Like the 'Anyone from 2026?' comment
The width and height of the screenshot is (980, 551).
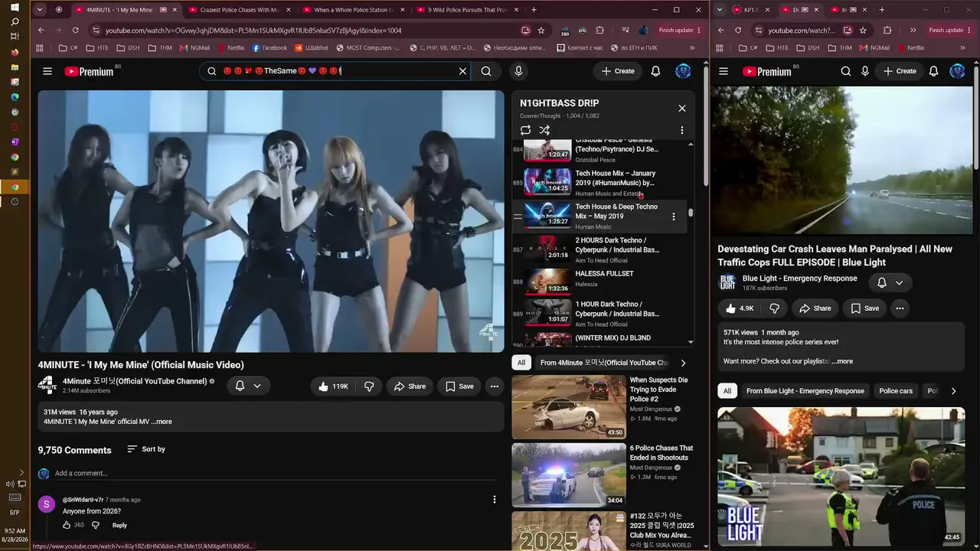coord(67,525)
